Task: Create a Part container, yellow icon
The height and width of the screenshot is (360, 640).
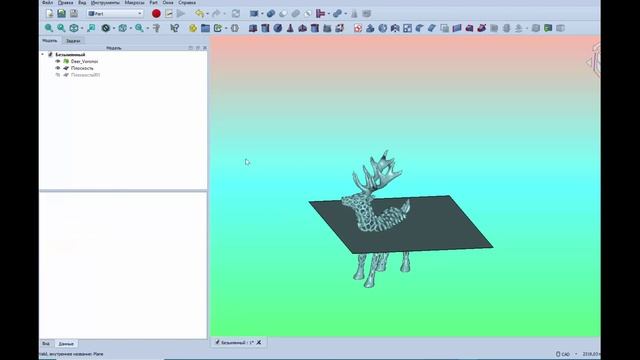Action: tap(193, 28)
